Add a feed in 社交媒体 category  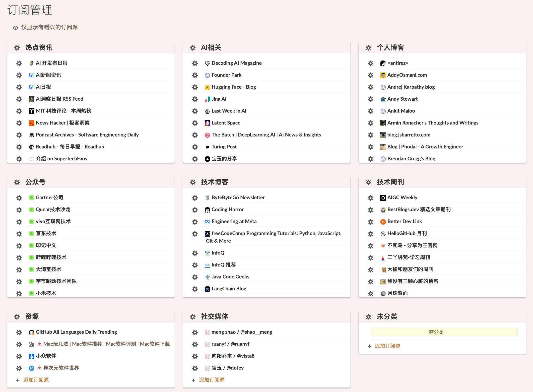[x=211, y=380]
